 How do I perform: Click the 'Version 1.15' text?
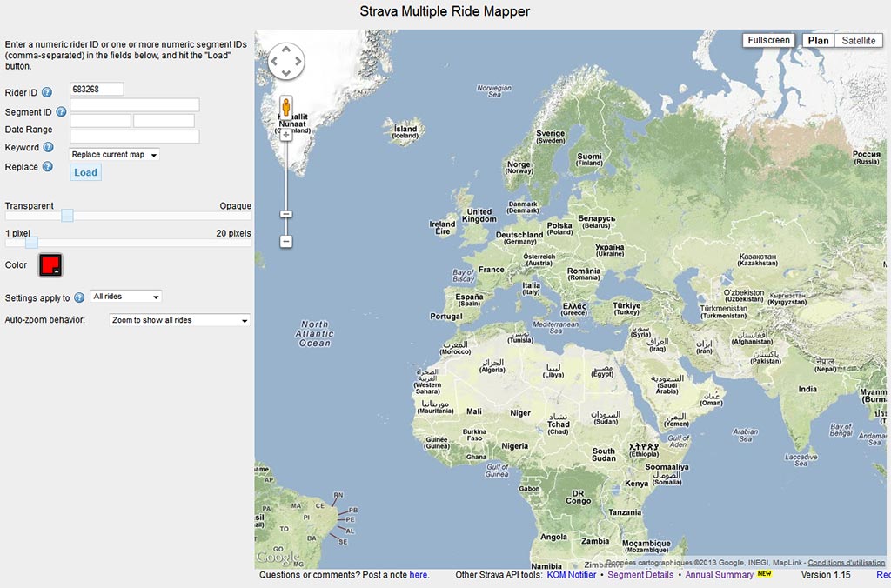pos(826,575)
